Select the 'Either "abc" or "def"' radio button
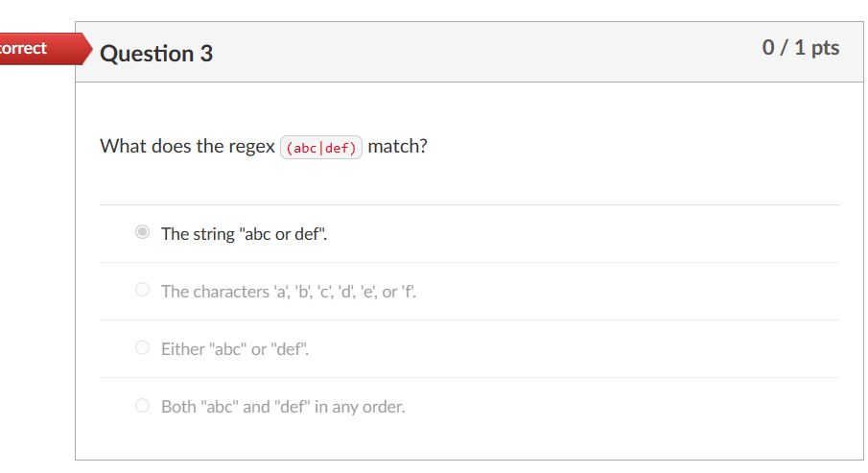The image size is (868, 473). [142, 348]
